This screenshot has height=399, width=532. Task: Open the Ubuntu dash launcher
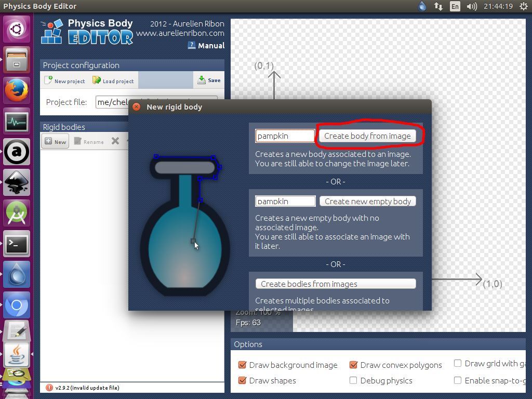[17, 29]
